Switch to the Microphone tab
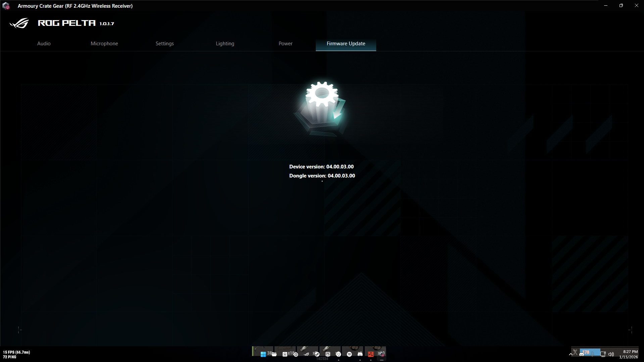This screenshot has width=644, height=362. 104,44
